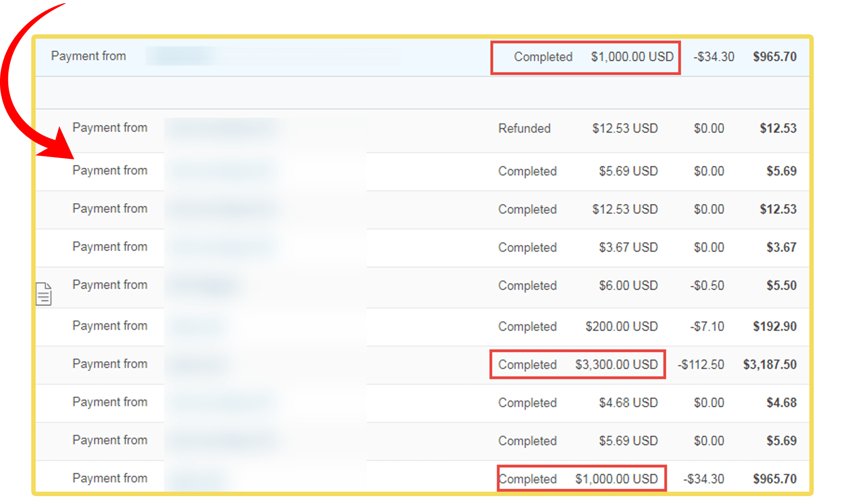Click the top row net total $965.70
This screenshot has height=504, width=845.
coord(775,57)
